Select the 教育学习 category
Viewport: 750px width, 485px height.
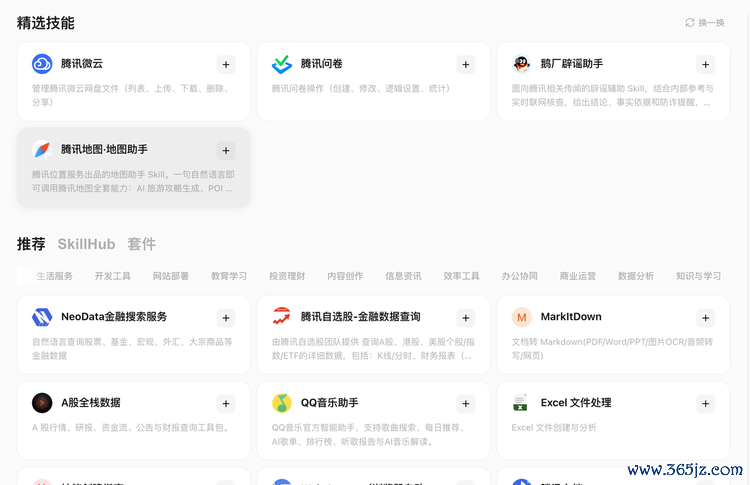pos(229,276)
